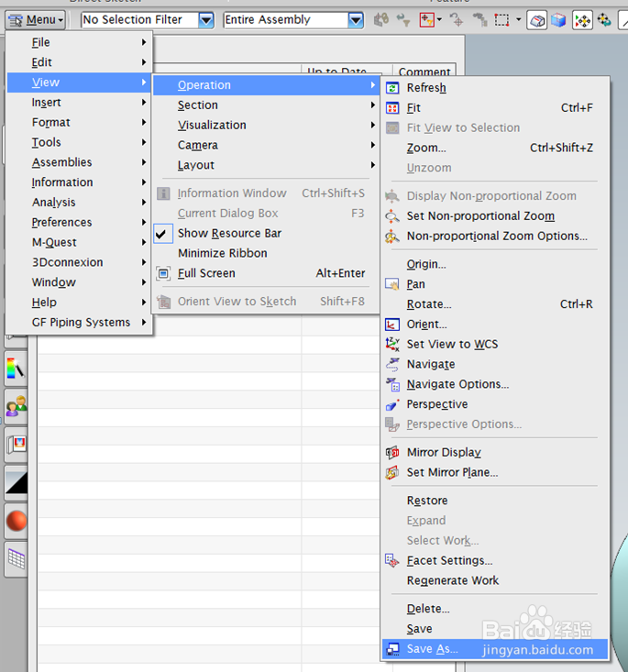Expand the Window submenu
This screenshot has width=628, height=672.
pos(80,282)
